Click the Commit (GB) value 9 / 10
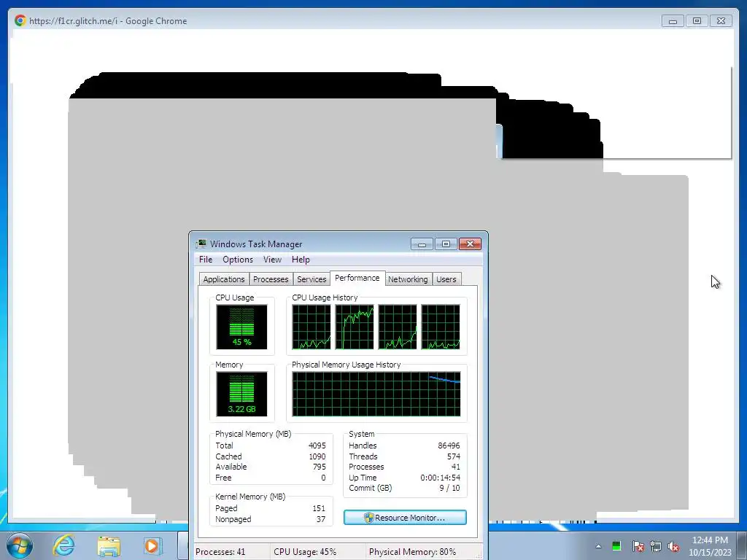 point(449,488)
